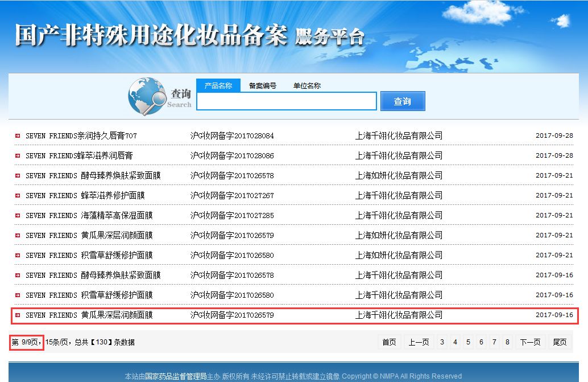Click red arrow icon beside 蜂萃滋养修护面膜
Viewport: 588px width, 382px height.
point(18,195)
